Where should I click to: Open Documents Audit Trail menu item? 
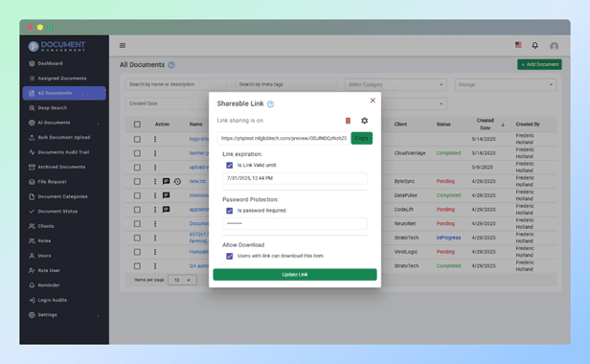tap(64, 152)
